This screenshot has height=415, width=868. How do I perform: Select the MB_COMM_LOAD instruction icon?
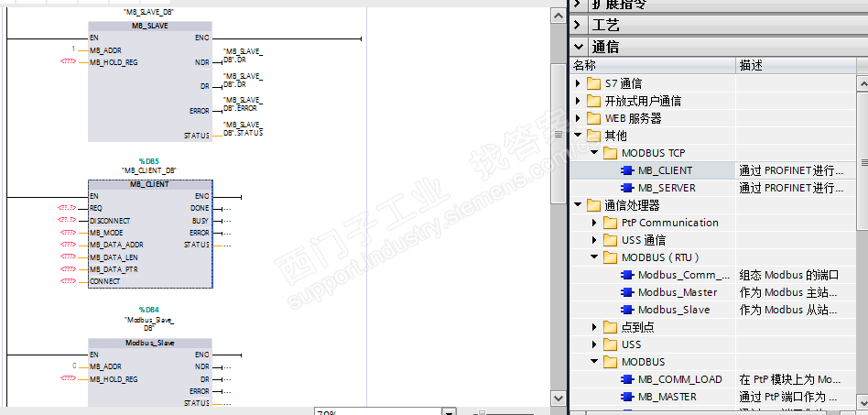tap(627, 379)
